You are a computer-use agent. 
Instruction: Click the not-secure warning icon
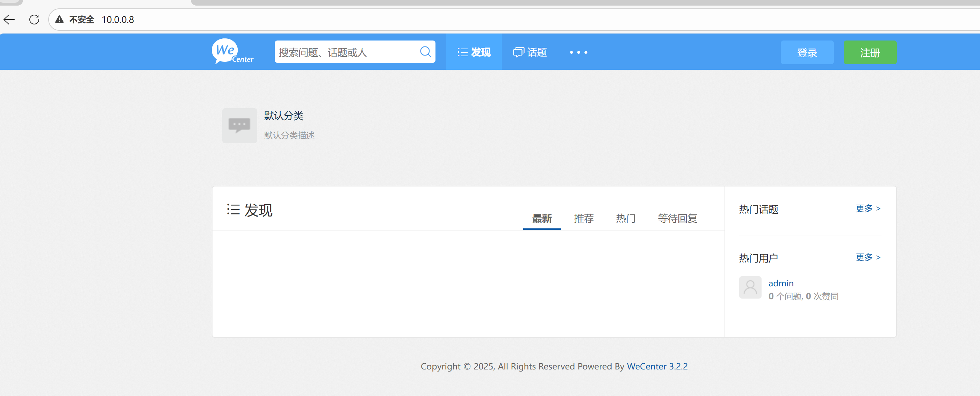coord(59,20)
